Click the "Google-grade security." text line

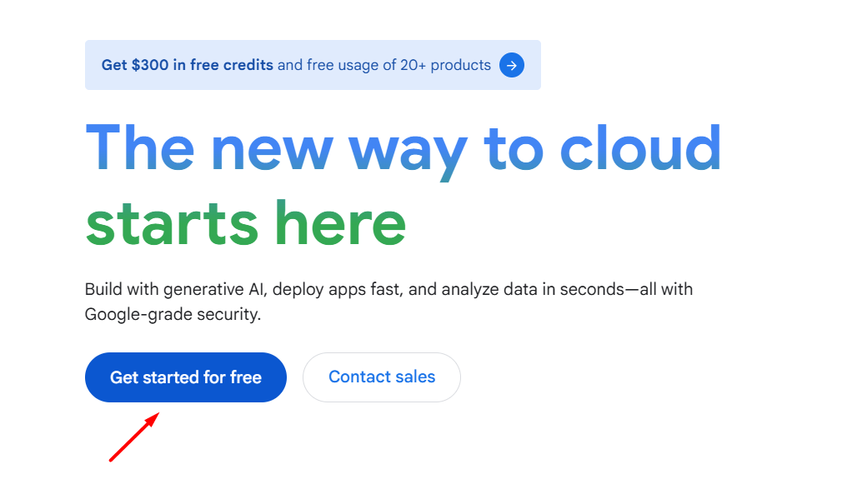coord(173,315)
